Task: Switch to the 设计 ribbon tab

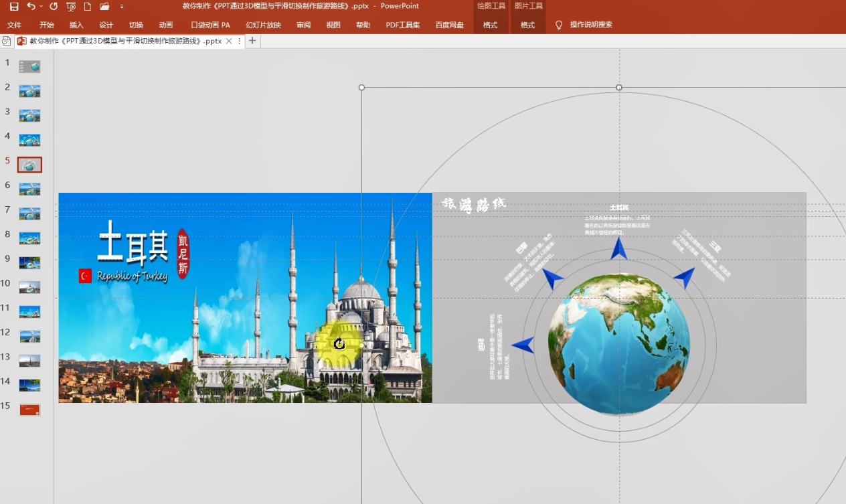Action: (x=106, y=25)
